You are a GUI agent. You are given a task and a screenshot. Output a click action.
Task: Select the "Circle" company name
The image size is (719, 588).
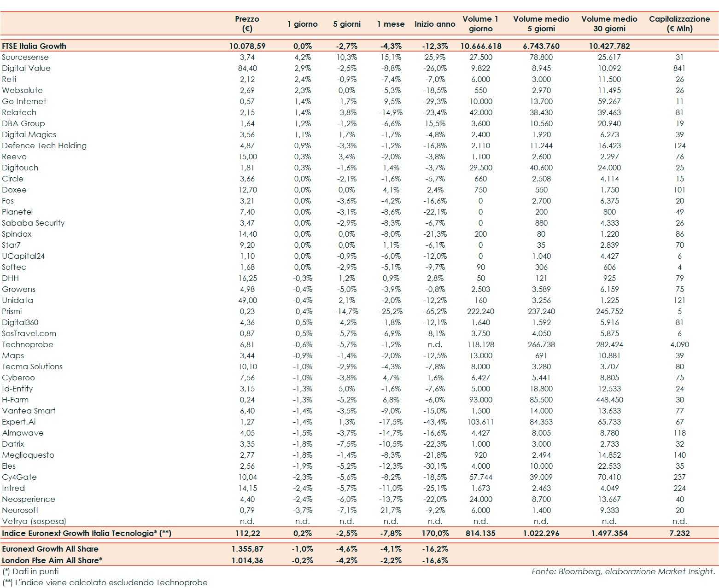pyautogui.click(x=12, y=179)
